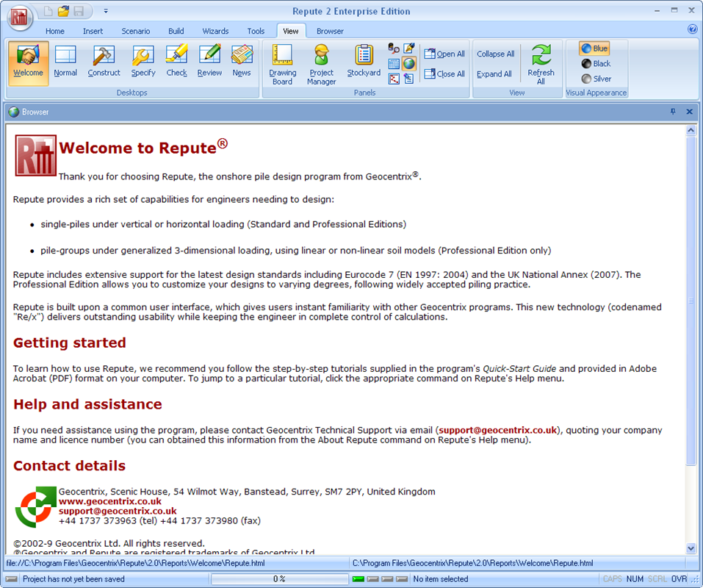Image resolution: width=703 pixels, height=588 pixels.
Task: Click Collapse All in View group
Action: coord(495,54)
